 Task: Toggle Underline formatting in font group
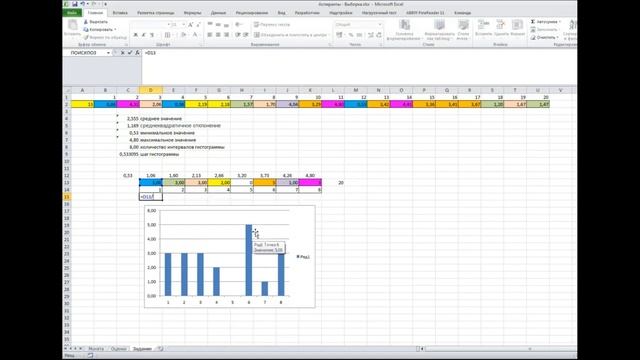(152, 35)
